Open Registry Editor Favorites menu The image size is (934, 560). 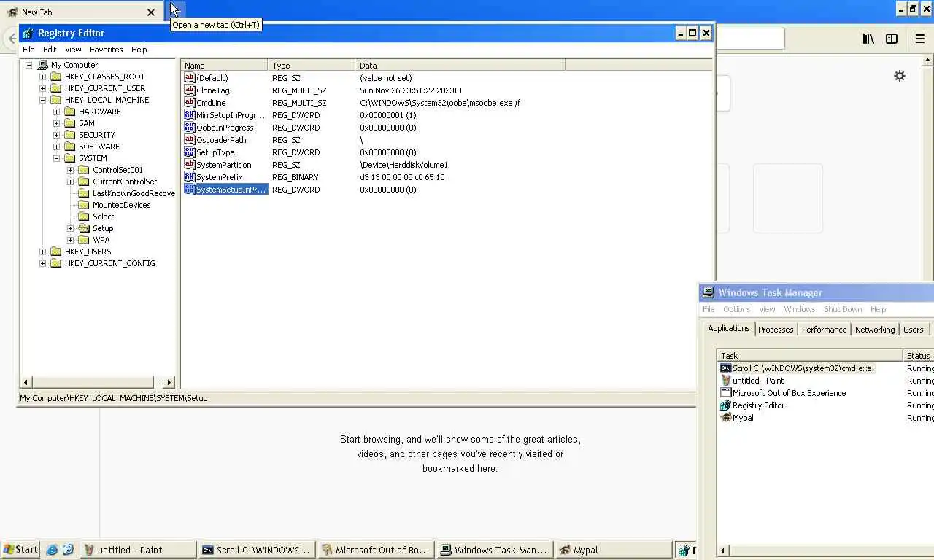point(107,50)
